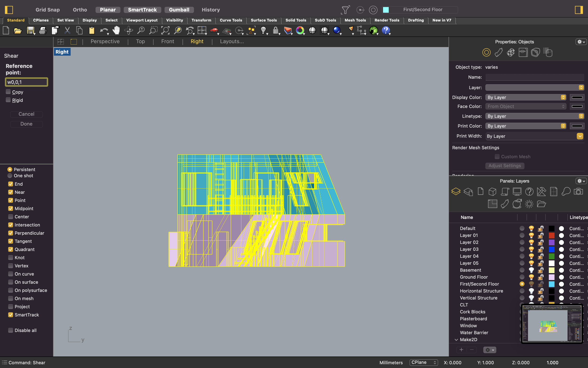Screen dimensions: 588x368
Task: Toggle the Copy checkbox in Shear panel
Action: (x=8, y=92)
